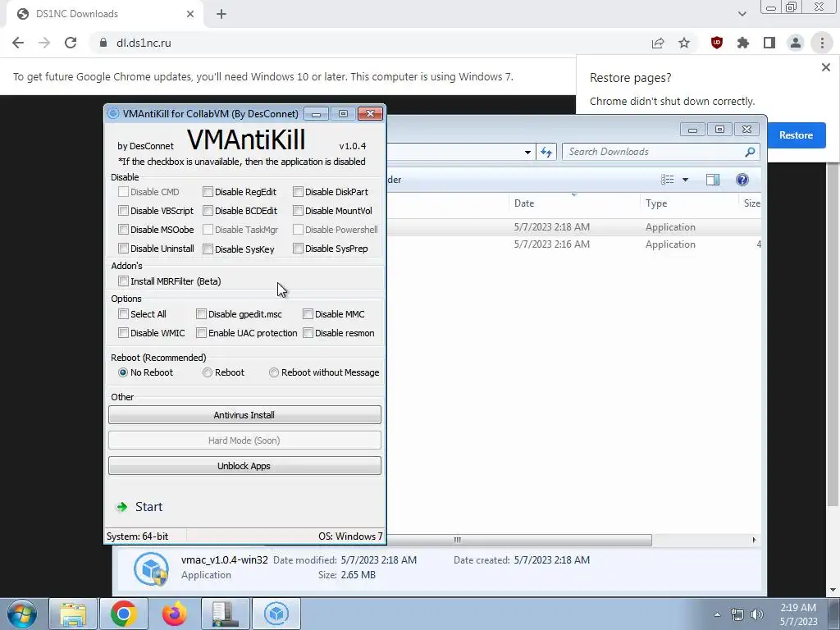The height and width of the screenshot is (630, 840).
Task: Click the server tower taskbar icon
Action: 225,614
